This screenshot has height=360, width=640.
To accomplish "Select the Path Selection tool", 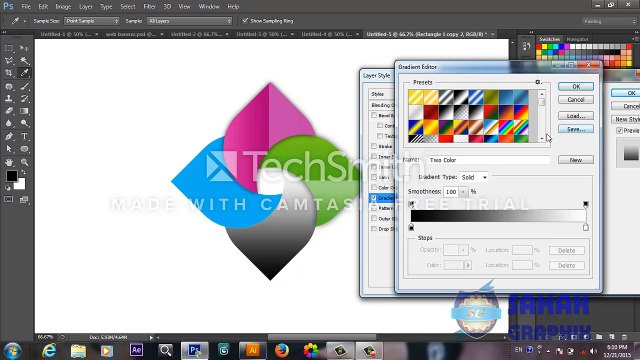I will tap(9, 149).
